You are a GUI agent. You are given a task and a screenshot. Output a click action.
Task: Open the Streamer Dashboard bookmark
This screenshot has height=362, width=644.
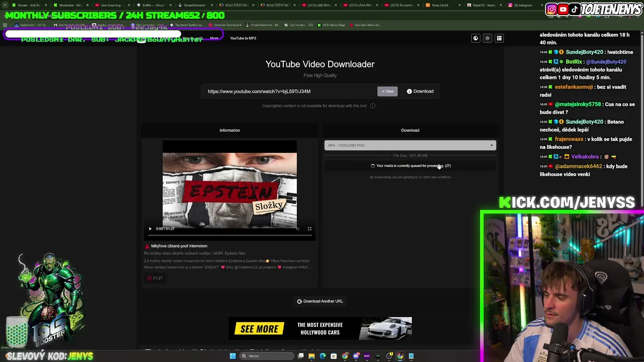(x=224, y=25)
